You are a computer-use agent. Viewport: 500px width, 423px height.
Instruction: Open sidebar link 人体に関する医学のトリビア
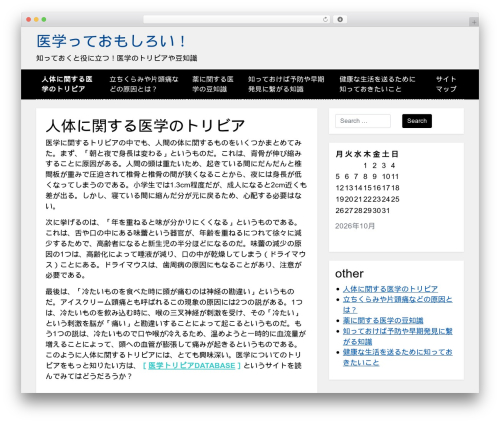[x=390, y=289]
